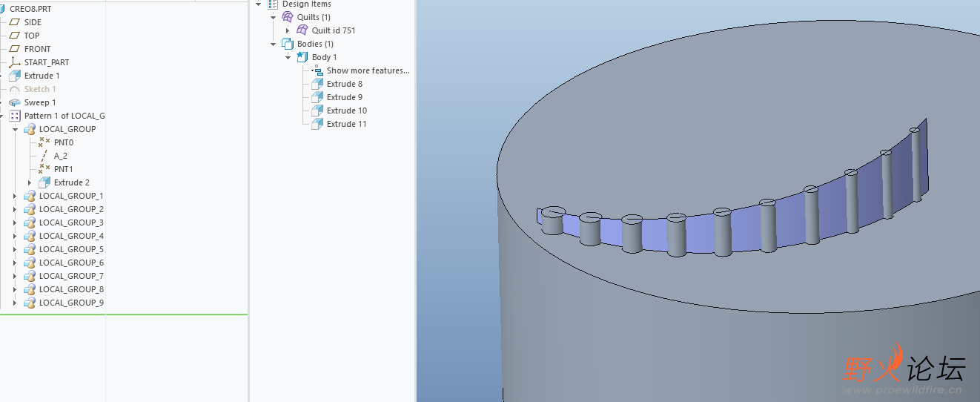Screen dimensions: 980x402
Task: Select the SIDE datum plane icon
Action: coord(14,22)
